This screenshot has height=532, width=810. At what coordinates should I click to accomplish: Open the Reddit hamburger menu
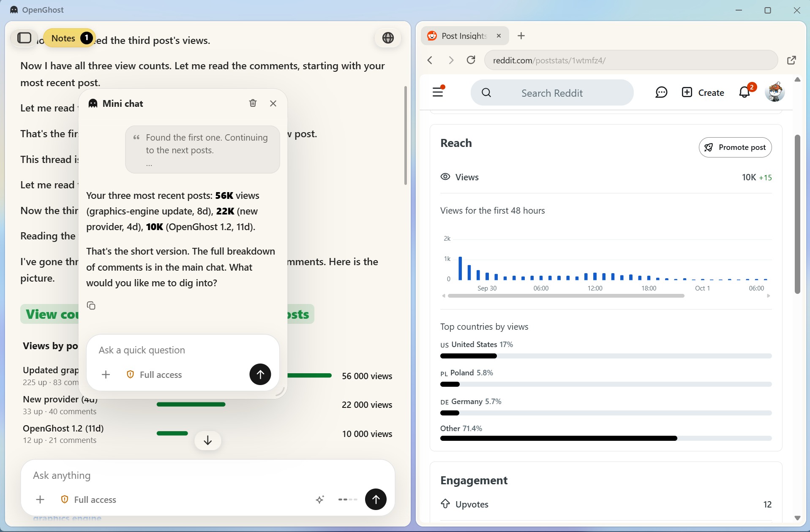point(438,92)
